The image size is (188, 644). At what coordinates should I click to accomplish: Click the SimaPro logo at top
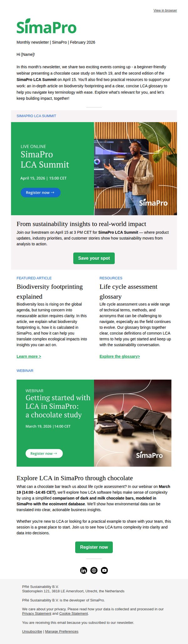[46, 26]
